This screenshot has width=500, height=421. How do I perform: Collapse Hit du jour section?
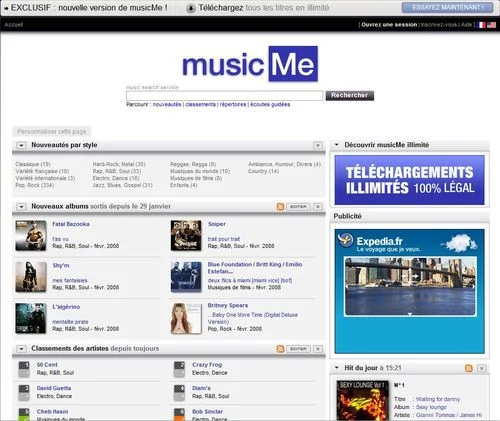[x=337, y=368]
